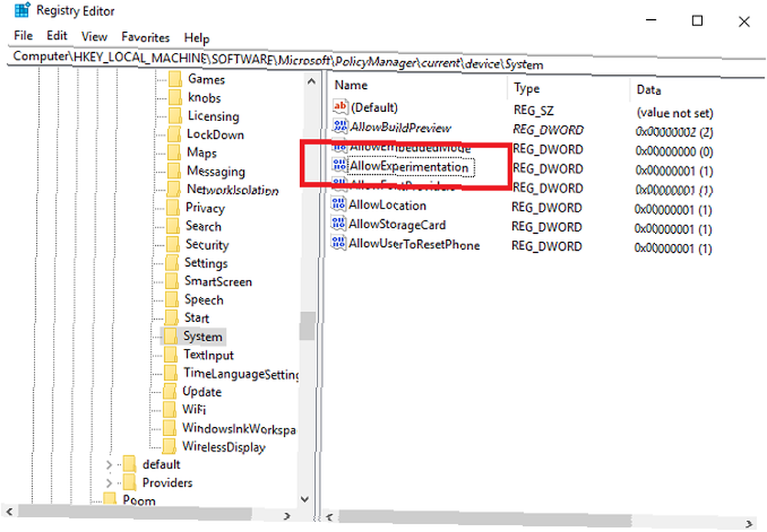Open the View menu
This screenshot has width=767, height=532.
click(94, 37)
